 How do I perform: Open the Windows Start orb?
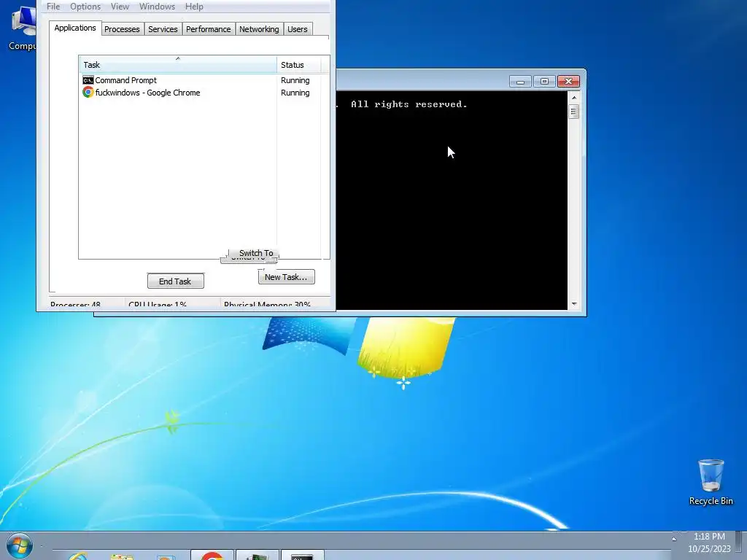pos(20,545)
